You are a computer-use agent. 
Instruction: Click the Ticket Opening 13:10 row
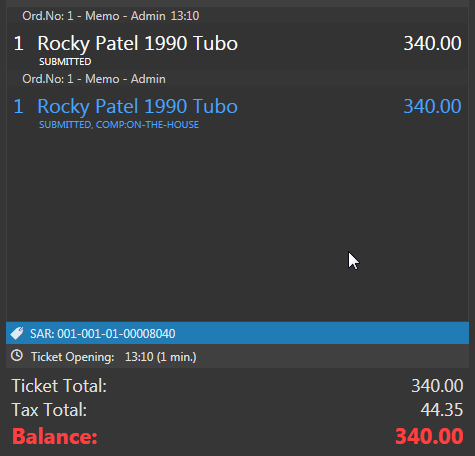point(237,356)
